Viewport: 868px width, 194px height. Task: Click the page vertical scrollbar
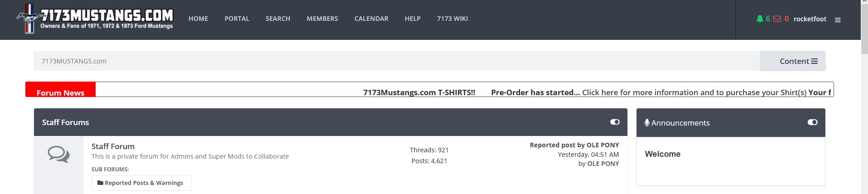pos(864,97)
